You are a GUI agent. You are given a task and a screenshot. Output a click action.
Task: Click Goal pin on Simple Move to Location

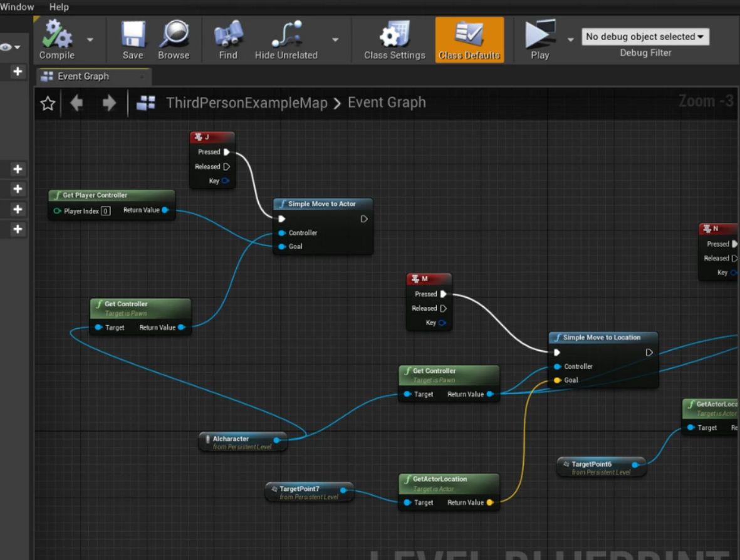click(x=558, y=380)
